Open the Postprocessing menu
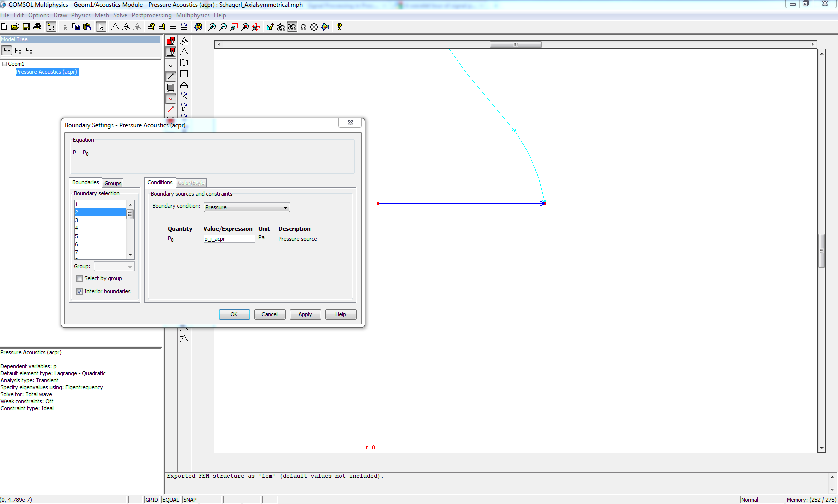 click(x=151, y=15)
